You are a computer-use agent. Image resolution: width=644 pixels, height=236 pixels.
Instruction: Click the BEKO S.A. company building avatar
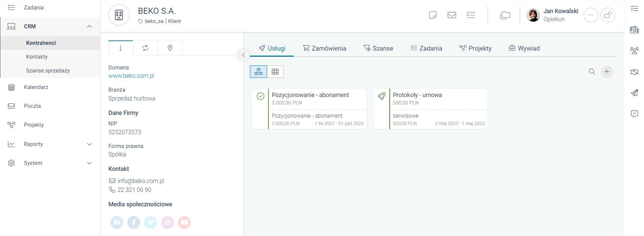[x=119, y=15]
